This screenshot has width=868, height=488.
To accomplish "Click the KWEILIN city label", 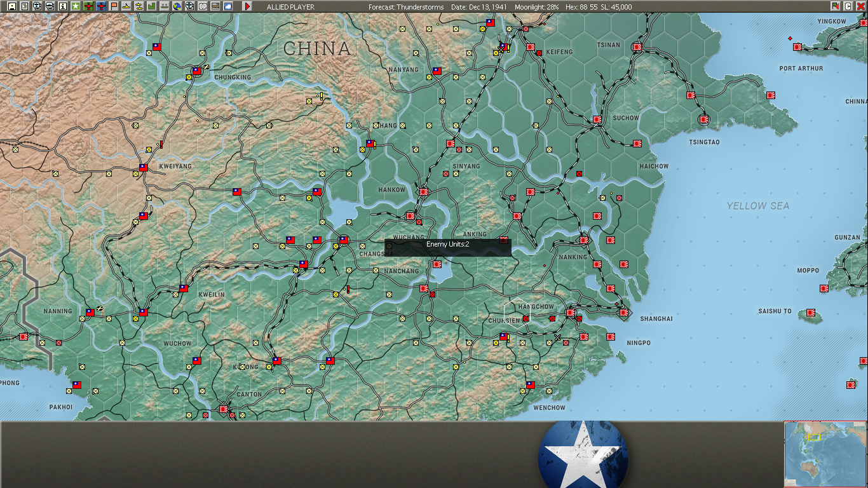I will (x=212, y=295).
